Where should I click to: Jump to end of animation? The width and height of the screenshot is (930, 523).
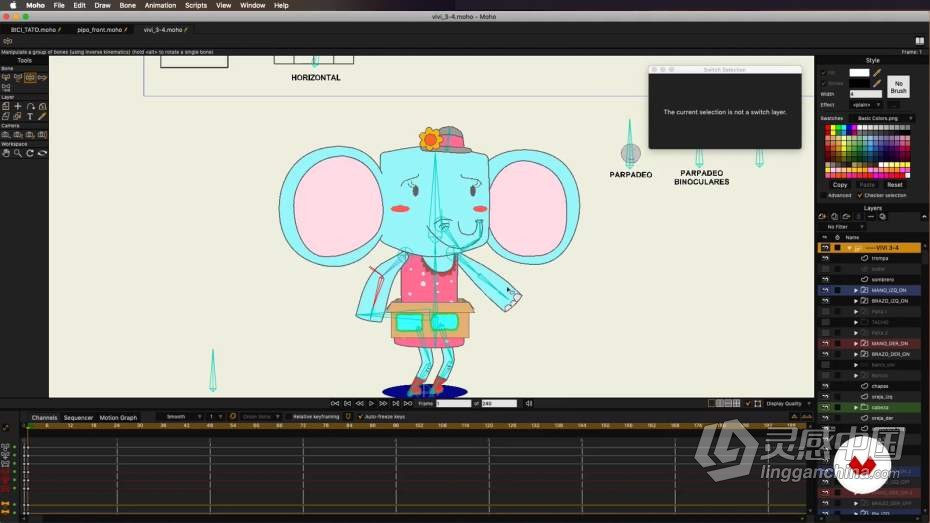pyautogui.click(x=407, y=403)
